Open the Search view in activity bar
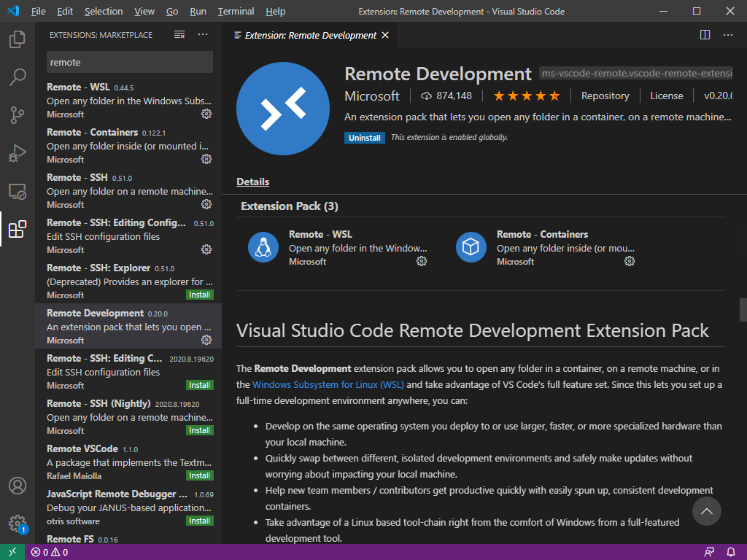747x560 pixels. pos(18,77)
